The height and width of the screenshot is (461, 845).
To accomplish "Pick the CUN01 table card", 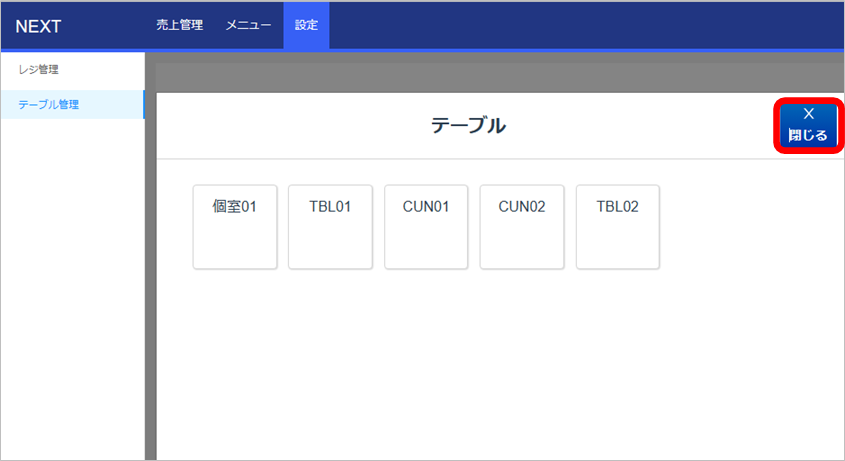I will 426,227.
